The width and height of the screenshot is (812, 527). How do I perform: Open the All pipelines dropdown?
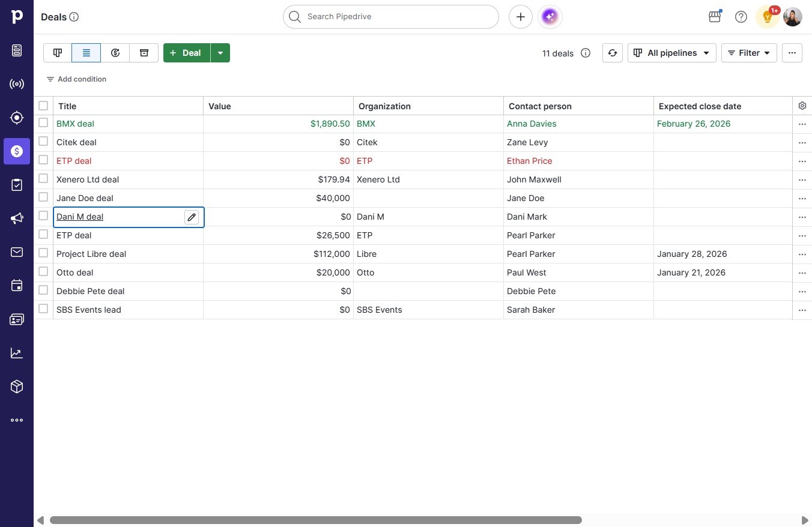pyautogui.click(x=672, y=53)
